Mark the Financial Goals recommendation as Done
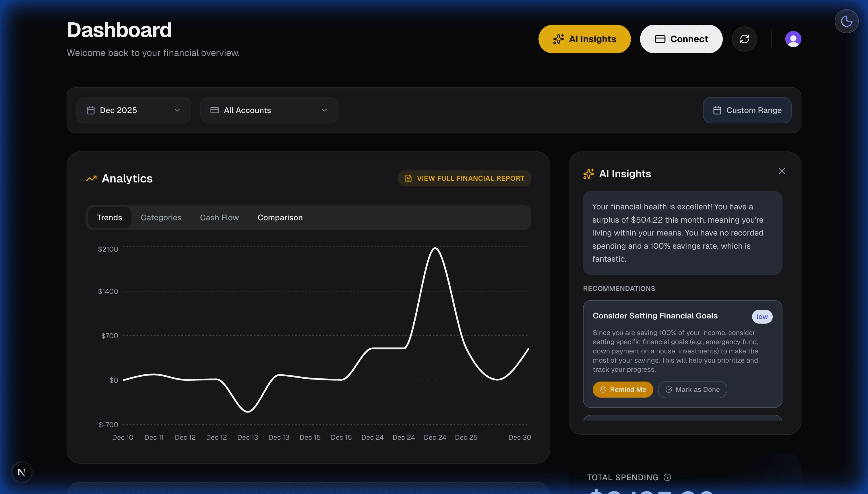The height and width of the screenshot is (494, 868). click(692, 390)
